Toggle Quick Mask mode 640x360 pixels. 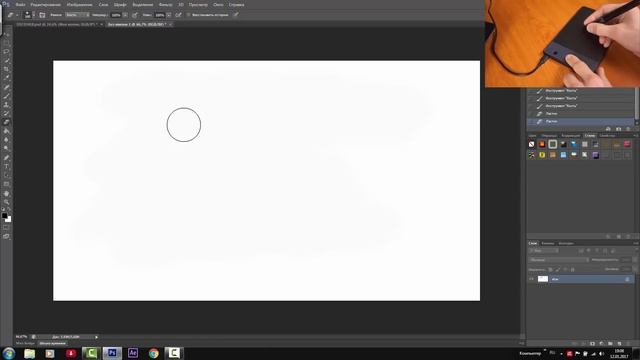pos(7,228)
